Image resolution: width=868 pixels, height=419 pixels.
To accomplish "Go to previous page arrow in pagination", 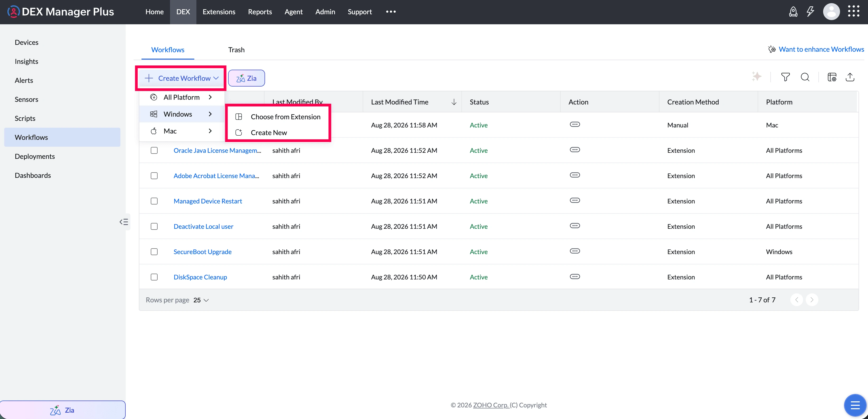I will tap(796, 300).
